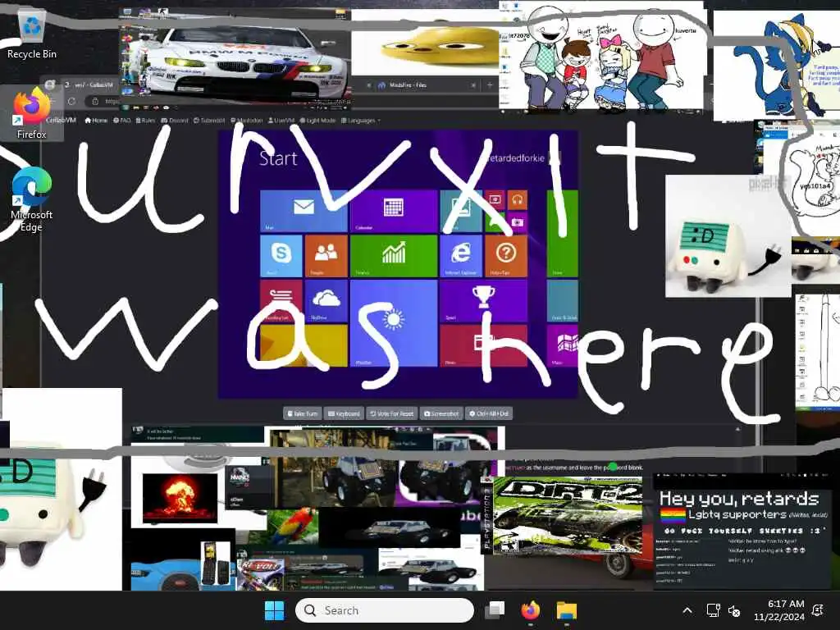Open File Explorer from the taskbar
This screenshot has width=840, height=630.
point(566,610)
